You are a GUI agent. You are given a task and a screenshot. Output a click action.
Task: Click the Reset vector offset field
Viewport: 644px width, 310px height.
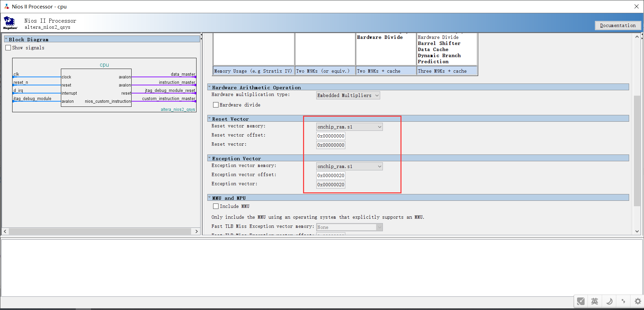[331, 136]
